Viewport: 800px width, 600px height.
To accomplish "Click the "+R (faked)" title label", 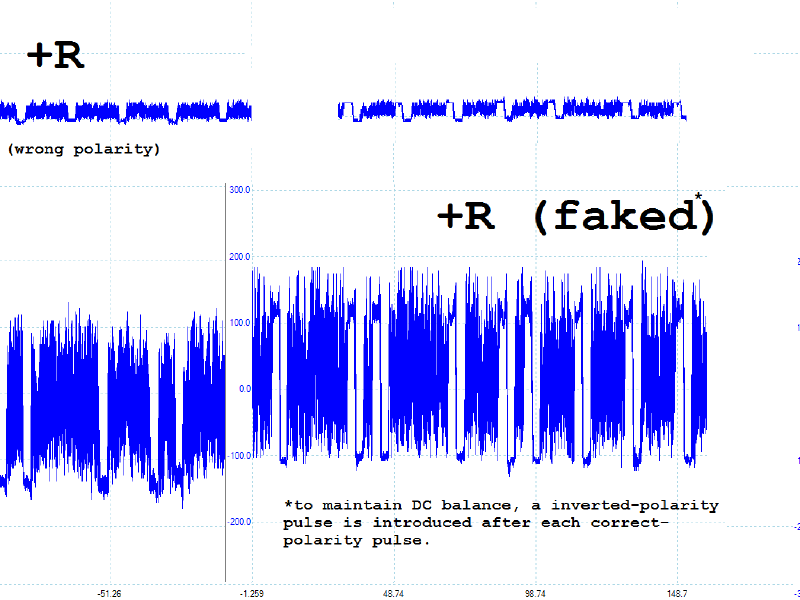I will pyautogui.click(x=575, y=217).
